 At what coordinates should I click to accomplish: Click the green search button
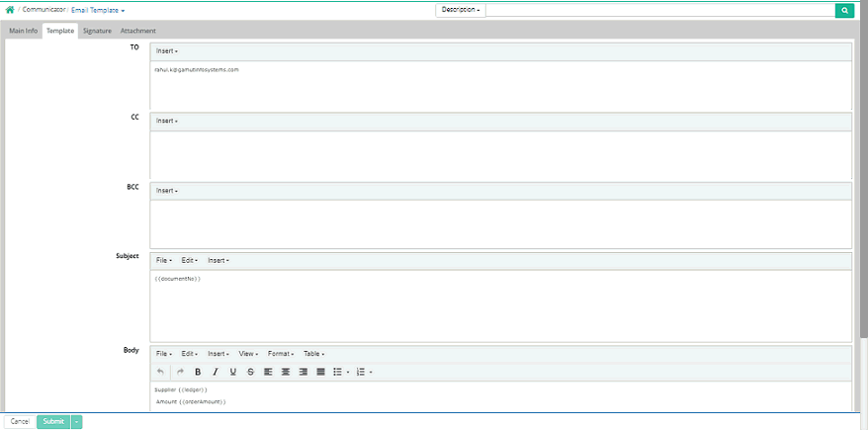point(844,10)
